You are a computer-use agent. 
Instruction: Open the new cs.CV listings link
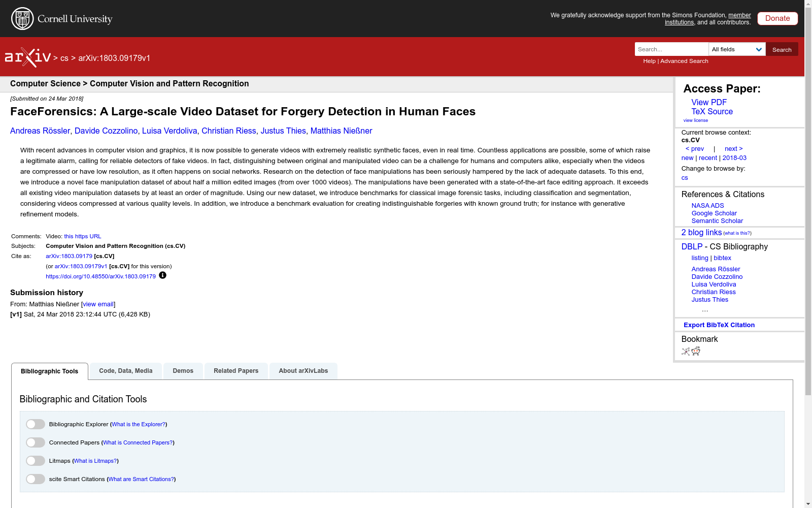687,158
